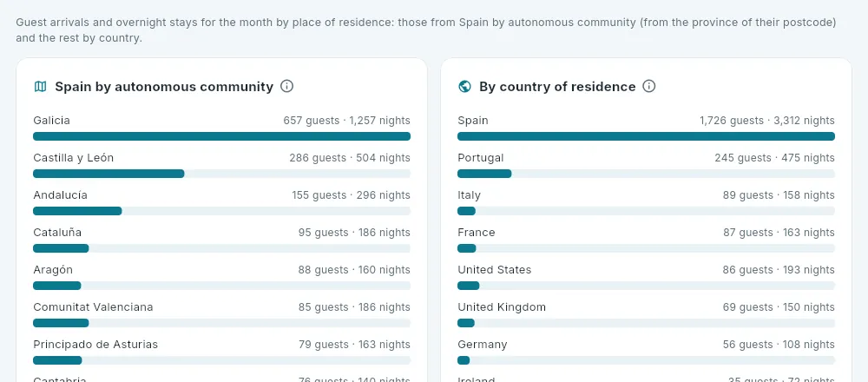Image resolution: width=868 pixels, height=382 pixels.
Task: Click the 'Spain by autonomous community' heading
Action: [164, 86]
